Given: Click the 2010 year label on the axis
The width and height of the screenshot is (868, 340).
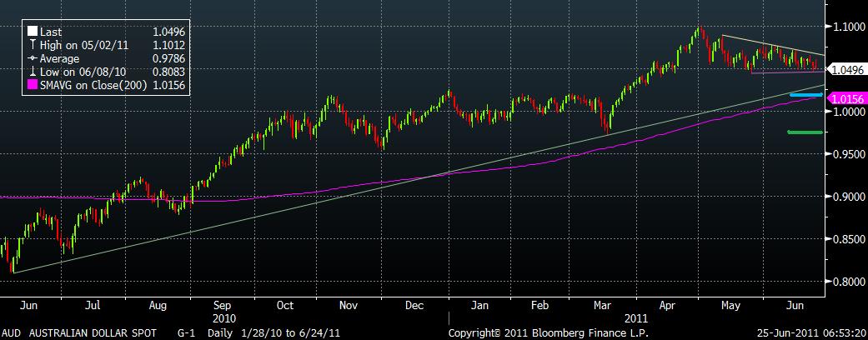Looking at the screenshot, I should pos(224,318).
